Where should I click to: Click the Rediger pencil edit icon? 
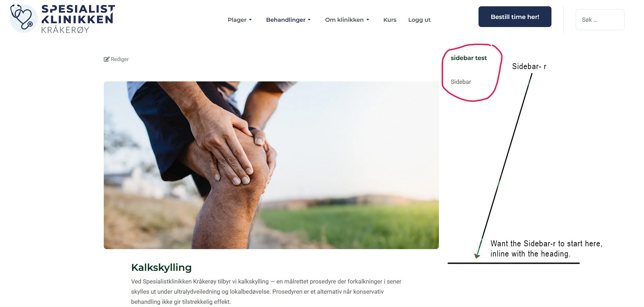[107, 59]
